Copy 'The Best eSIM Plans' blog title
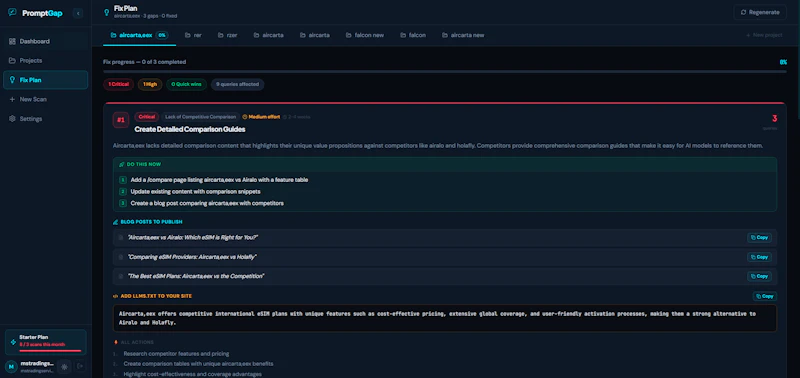 click(759, 276)
